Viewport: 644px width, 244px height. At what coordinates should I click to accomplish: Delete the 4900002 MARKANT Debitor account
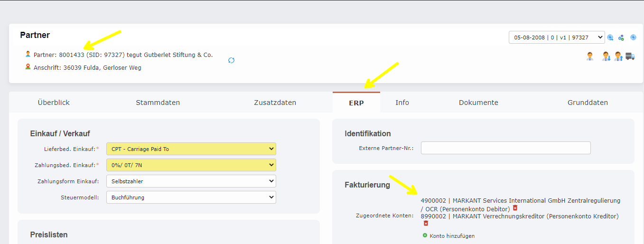coord(515,208)
